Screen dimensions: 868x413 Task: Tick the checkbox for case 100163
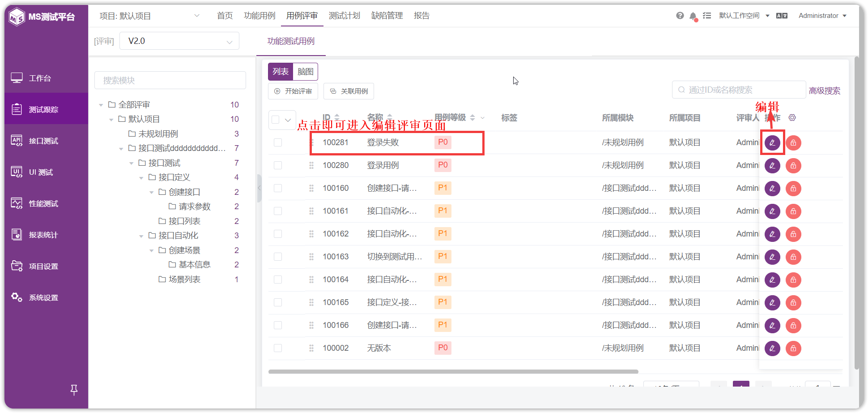click(278, 257)
